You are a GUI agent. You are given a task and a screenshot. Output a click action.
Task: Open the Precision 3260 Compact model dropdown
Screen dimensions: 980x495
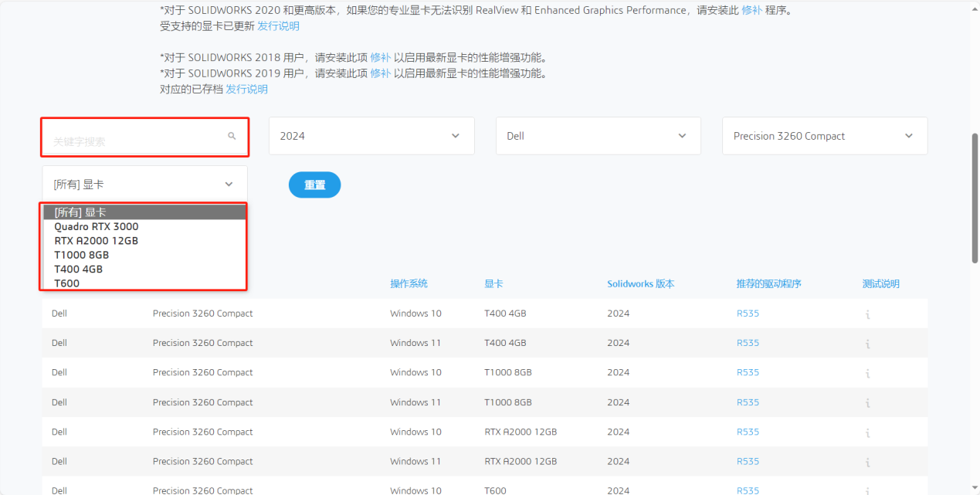(x=824, y=135)
